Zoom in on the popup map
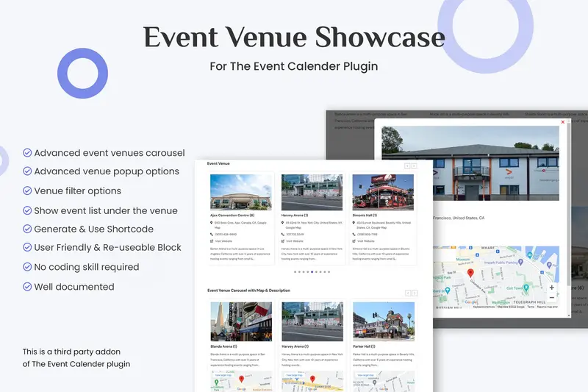 coord(552,288)
